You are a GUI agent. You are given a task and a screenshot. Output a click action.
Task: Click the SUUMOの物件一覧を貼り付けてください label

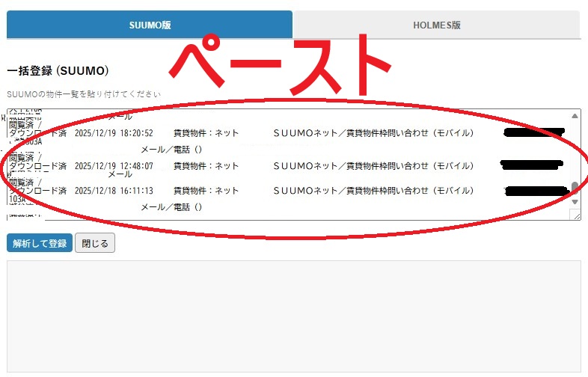point(83,94)
